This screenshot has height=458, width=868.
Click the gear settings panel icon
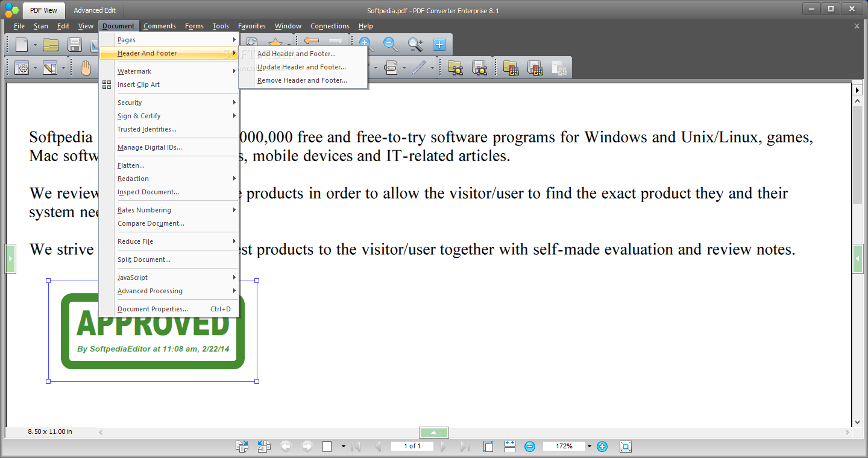[22, 68]
